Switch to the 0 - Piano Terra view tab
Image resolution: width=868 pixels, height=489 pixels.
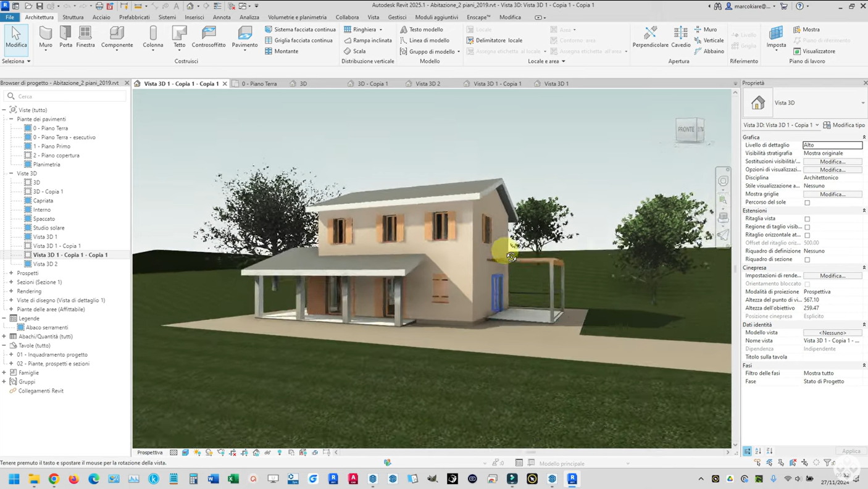259,83
